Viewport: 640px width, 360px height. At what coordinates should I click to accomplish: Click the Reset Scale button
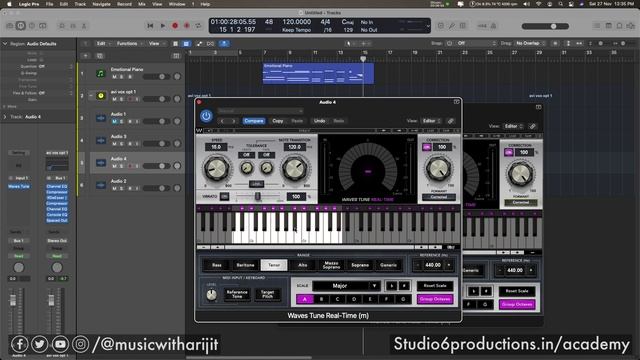(435, 286)
